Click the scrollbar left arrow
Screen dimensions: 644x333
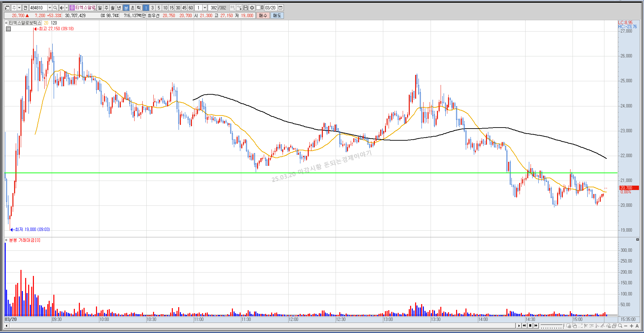(6, 326)
